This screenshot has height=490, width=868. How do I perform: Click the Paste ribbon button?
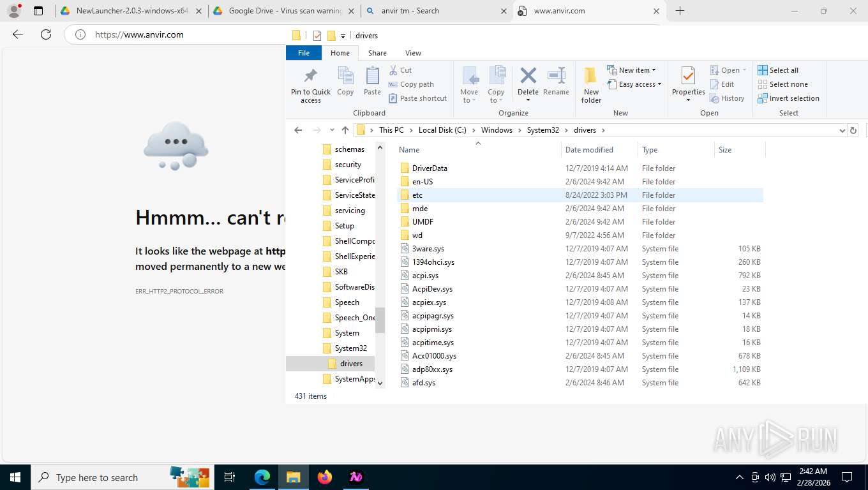pos(372,82)
